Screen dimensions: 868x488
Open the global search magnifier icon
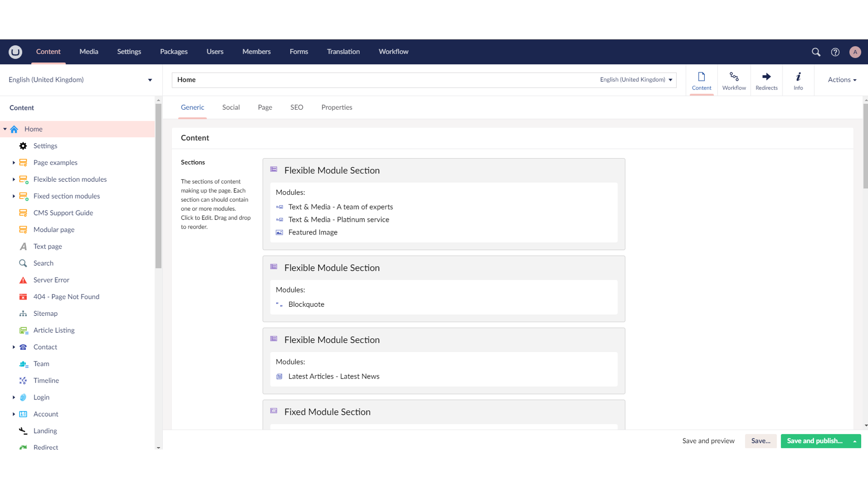(x=816, y=52)
